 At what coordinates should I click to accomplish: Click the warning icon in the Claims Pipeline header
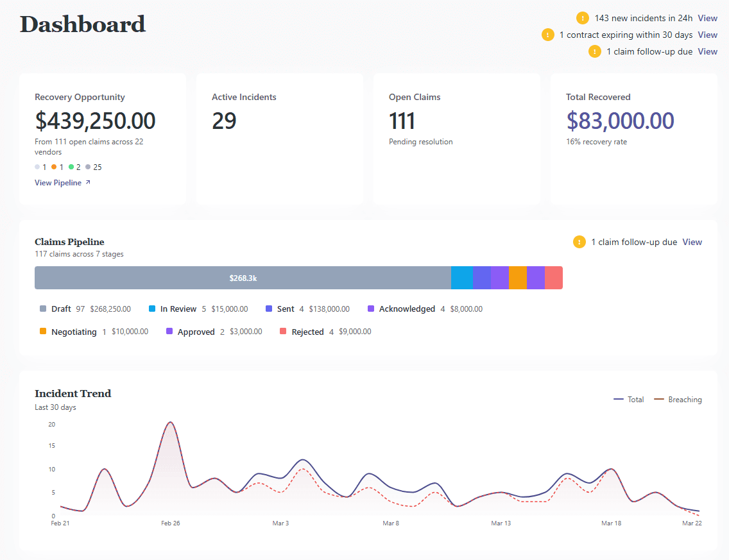579,242
